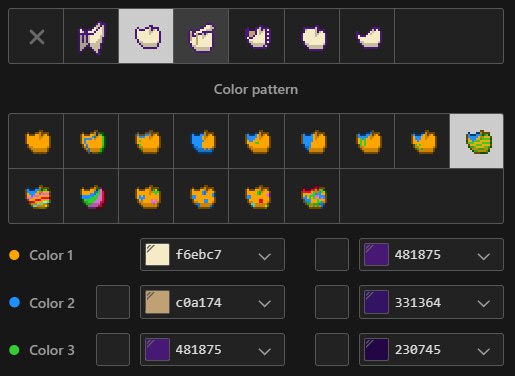Image resolution: width=515 pixels, height=376 pixels.
Task: Click the Color 1 label
Action: click(x=51, y=255)
